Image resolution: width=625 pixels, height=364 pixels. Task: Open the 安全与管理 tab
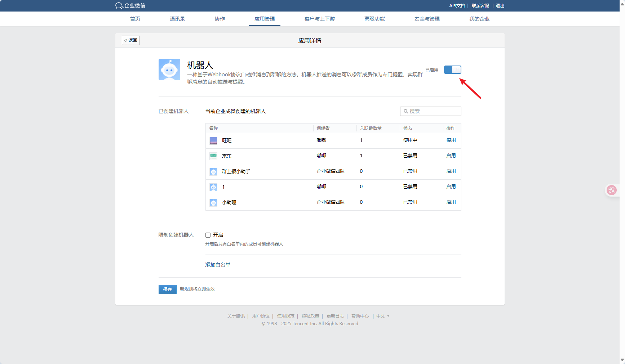pos(427,19)
